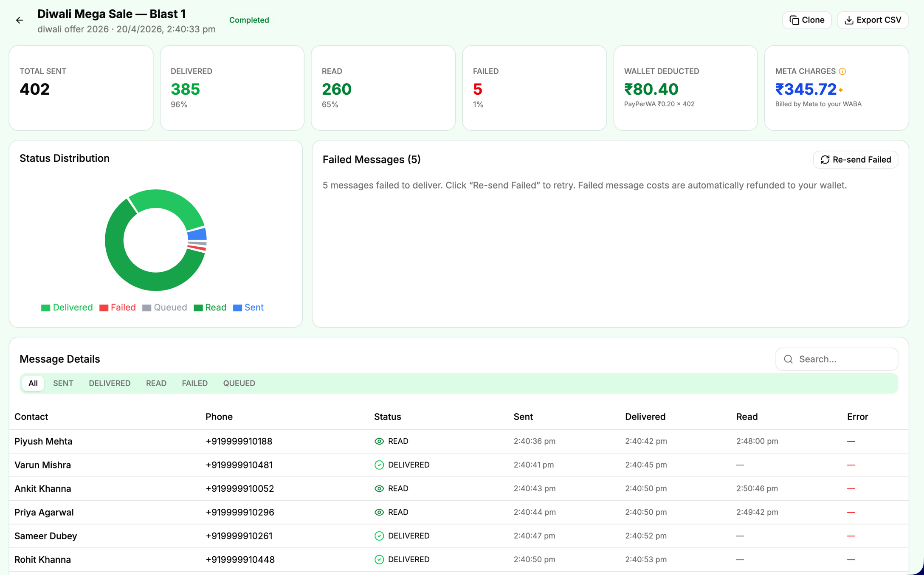Image resolution: width=924 pixels, height=575 pixels.
Task: Click contact name Ankit Khanna
Action: 42,489
